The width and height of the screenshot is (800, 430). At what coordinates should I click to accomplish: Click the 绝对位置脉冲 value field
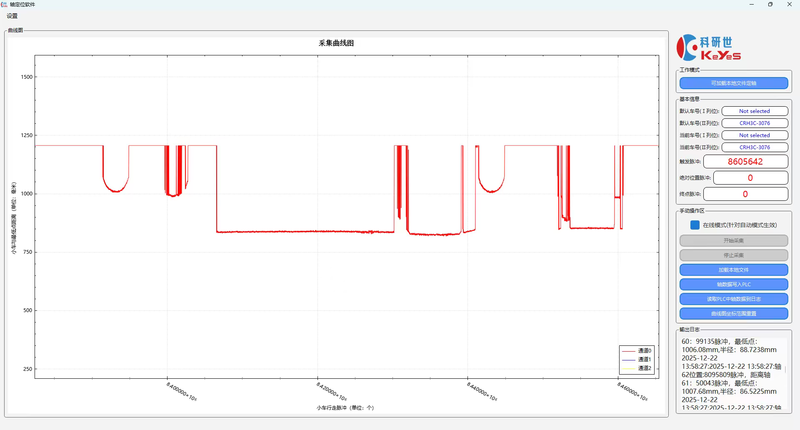[x=745, y=178]
